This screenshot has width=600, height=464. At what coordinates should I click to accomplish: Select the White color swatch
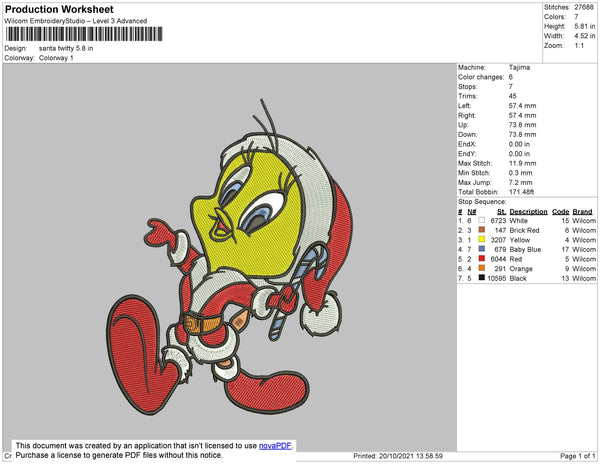click(x=482, y=220)
